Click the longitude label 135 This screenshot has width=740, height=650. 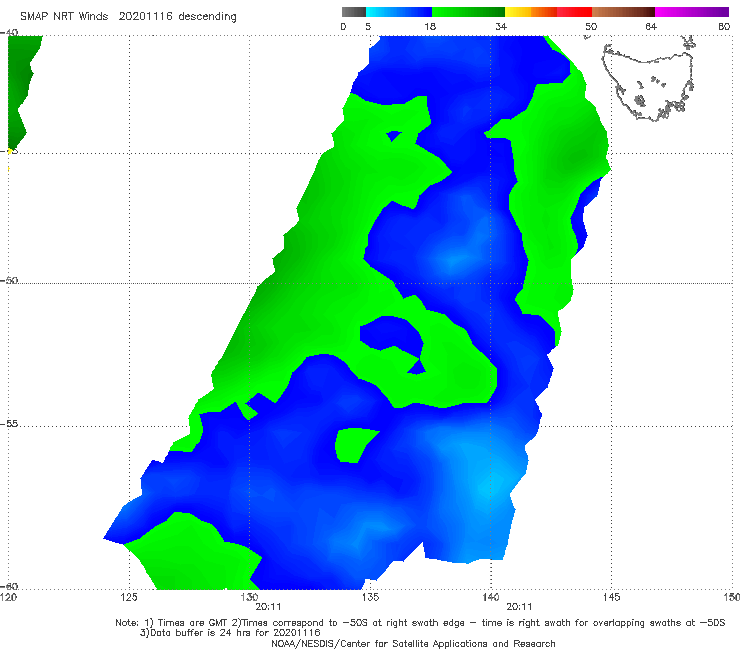(370, 597)
